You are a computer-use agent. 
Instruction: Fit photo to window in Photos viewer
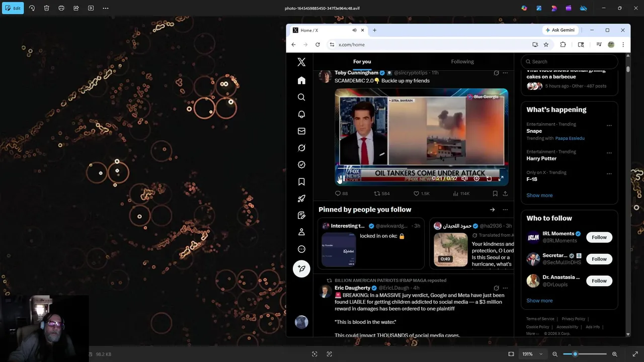511,354
